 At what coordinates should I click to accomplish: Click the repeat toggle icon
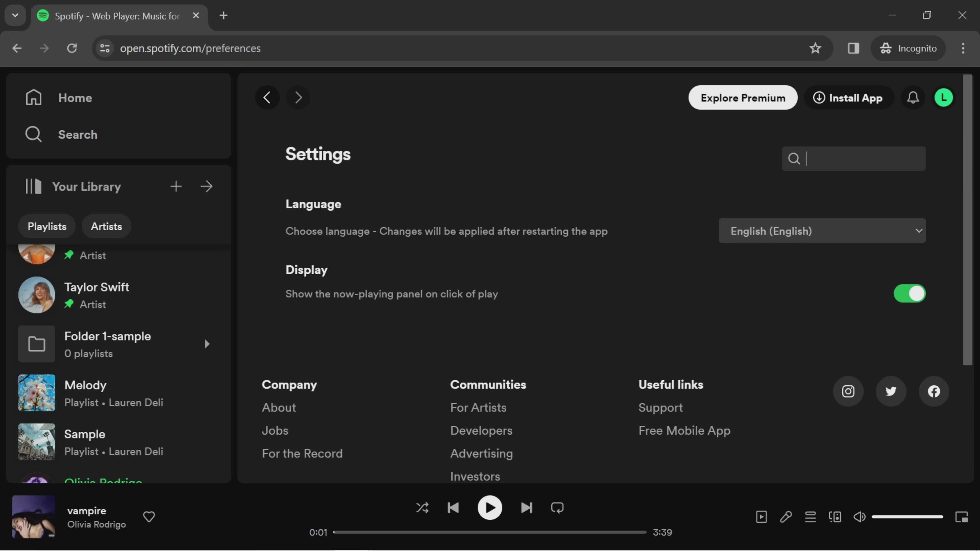(x=557, y=507)
